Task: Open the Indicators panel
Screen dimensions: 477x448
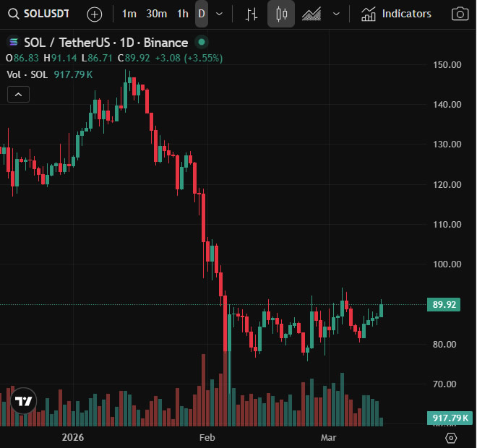Action: tap(397, 14)
